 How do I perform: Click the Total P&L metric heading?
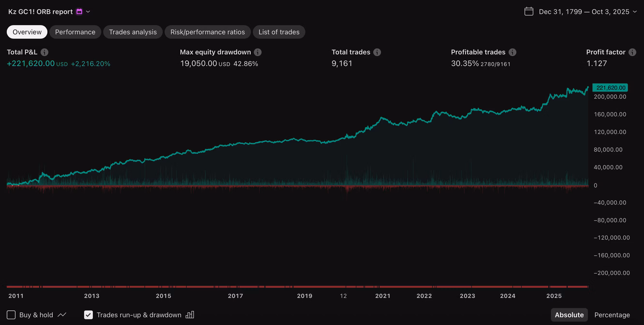tap(22, 52)
